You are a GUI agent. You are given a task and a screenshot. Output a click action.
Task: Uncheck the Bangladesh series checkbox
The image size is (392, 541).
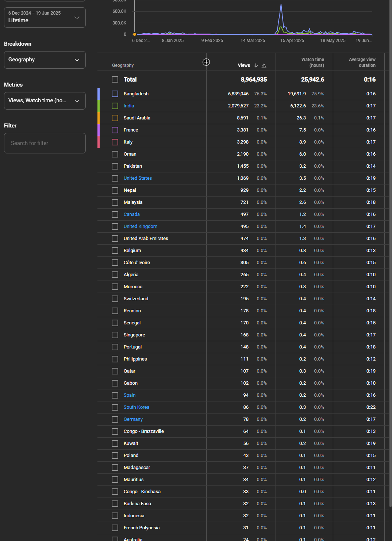[115, 94]
